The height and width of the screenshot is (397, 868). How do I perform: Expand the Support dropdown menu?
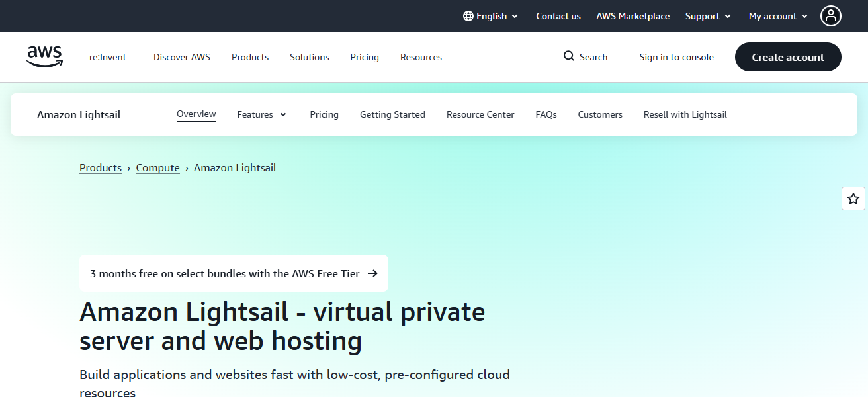coord(708,16)
